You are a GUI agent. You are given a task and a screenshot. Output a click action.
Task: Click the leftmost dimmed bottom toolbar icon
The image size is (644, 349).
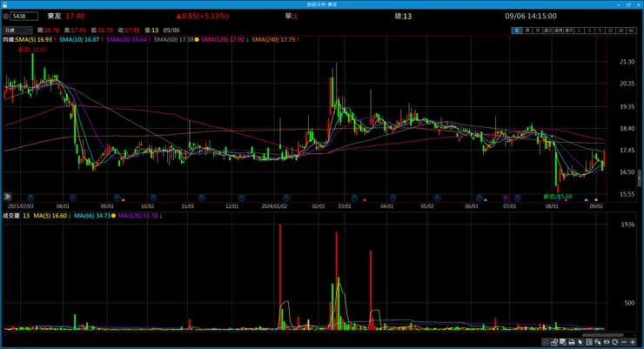pyautogui.click(x=545, y=342)
